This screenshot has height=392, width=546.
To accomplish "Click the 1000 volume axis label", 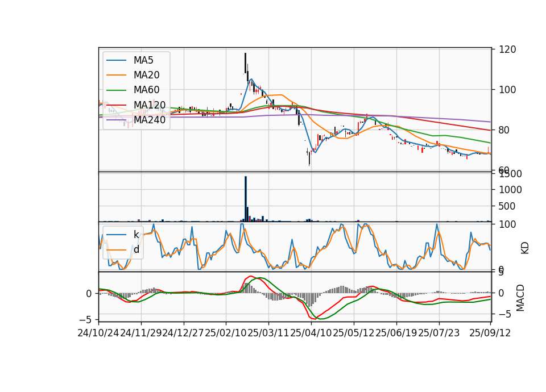I will point(511,190).
